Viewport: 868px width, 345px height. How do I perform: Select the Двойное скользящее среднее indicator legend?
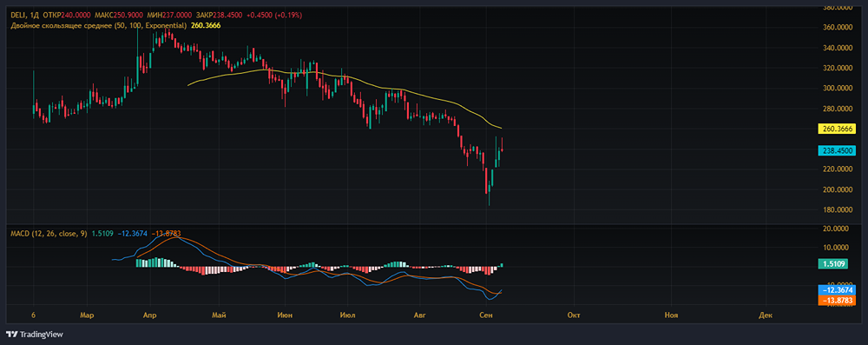point(99,25)
